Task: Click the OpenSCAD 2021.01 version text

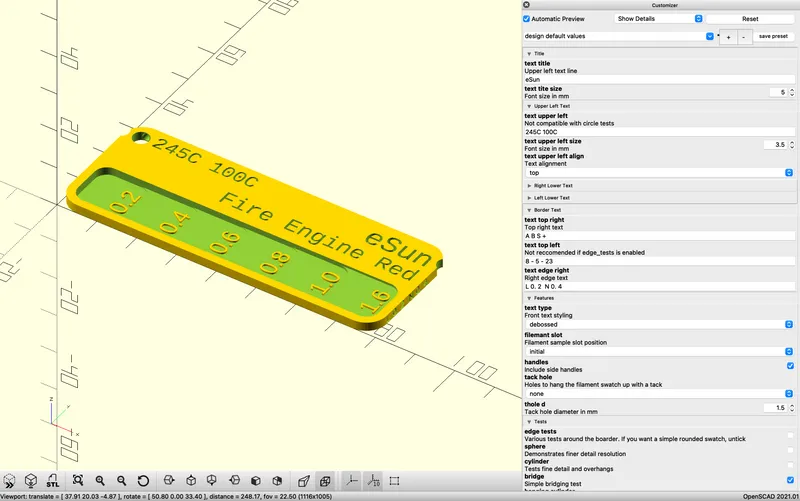Action: click(x=770, y=496)
